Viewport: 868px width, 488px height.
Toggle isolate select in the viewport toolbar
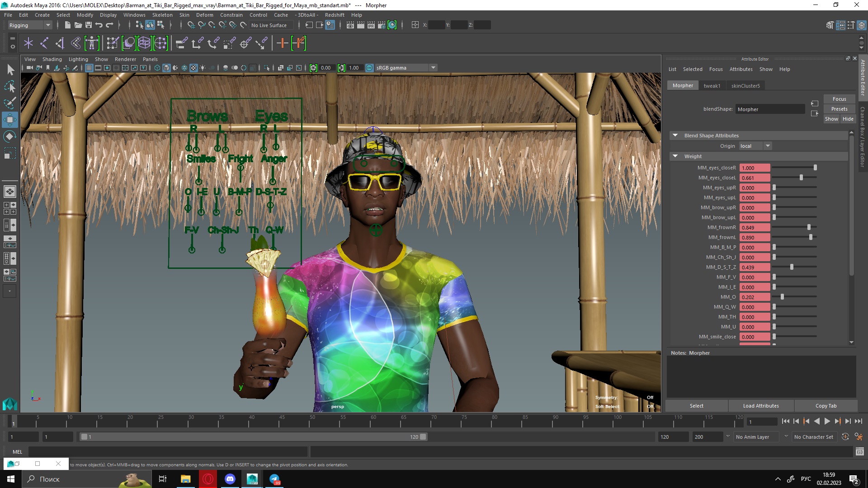[267, 68]
